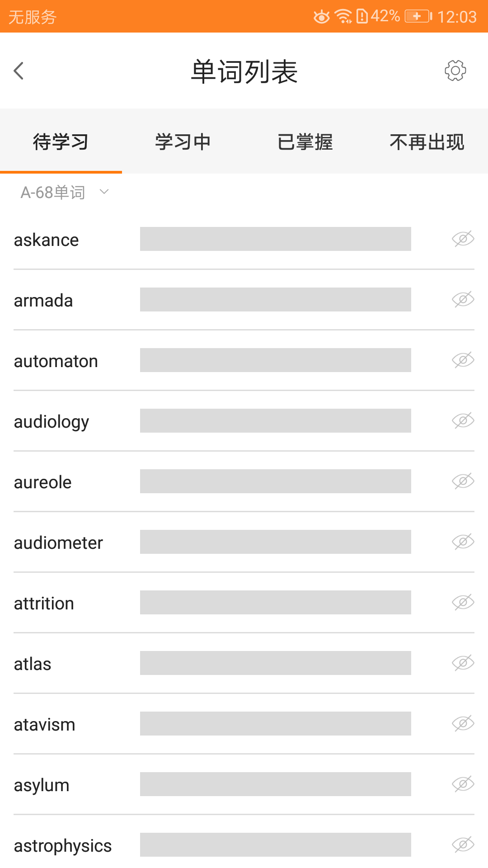Select the 不再出现 tab
Screen dimensions: 488x868
click(x=427, y=142)
